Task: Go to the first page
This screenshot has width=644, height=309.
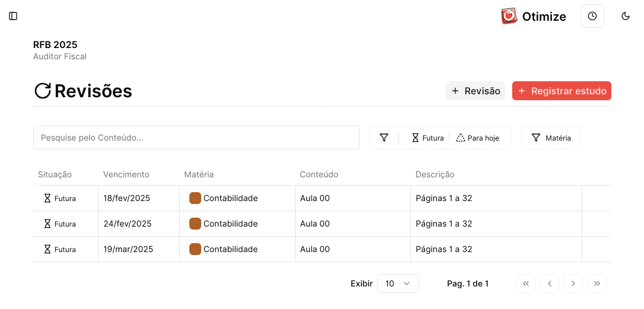Action: tap(526, 283)
